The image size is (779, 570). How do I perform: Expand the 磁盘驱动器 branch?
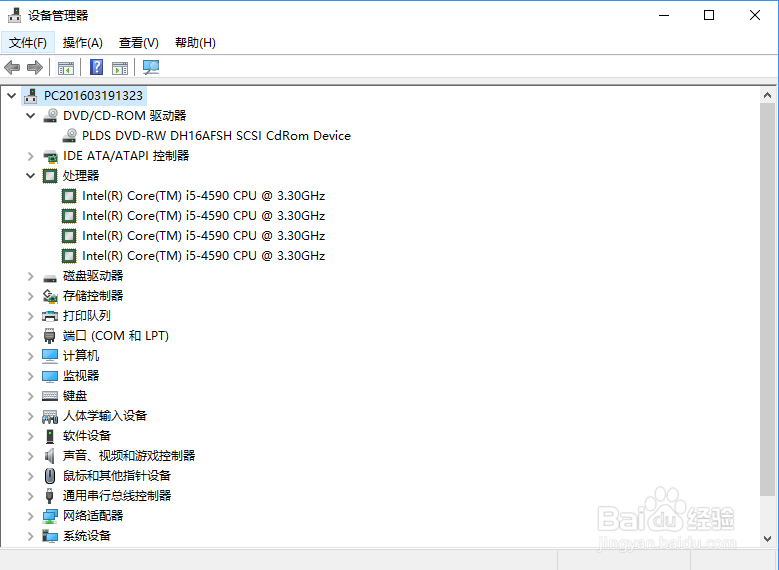[30, 276]
